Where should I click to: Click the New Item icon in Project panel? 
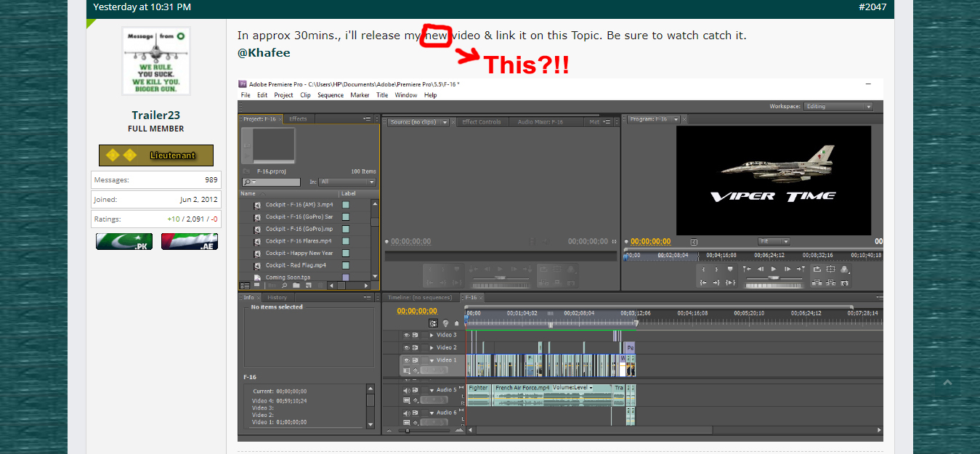tap(307, 285)
